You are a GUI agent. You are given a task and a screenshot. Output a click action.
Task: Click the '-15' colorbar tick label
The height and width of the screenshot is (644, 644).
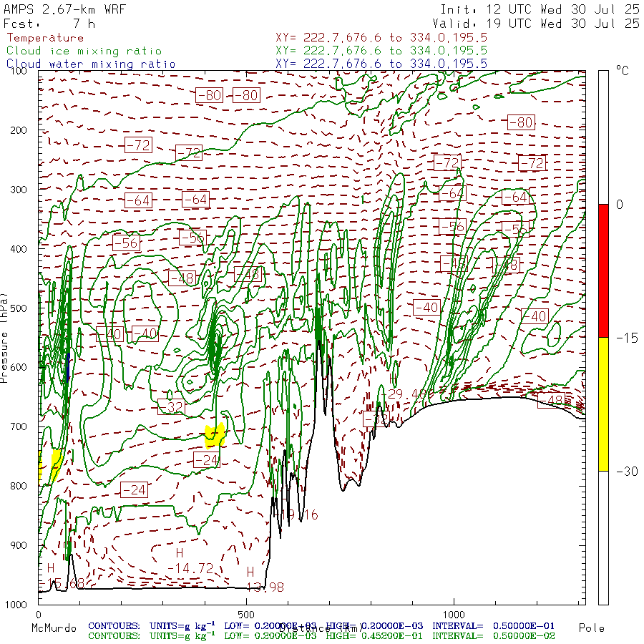pyautogui.click(x=627, y=338)
